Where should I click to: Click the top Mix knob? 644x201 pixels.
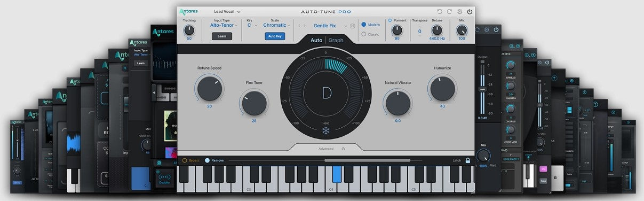tap(462, 30)
